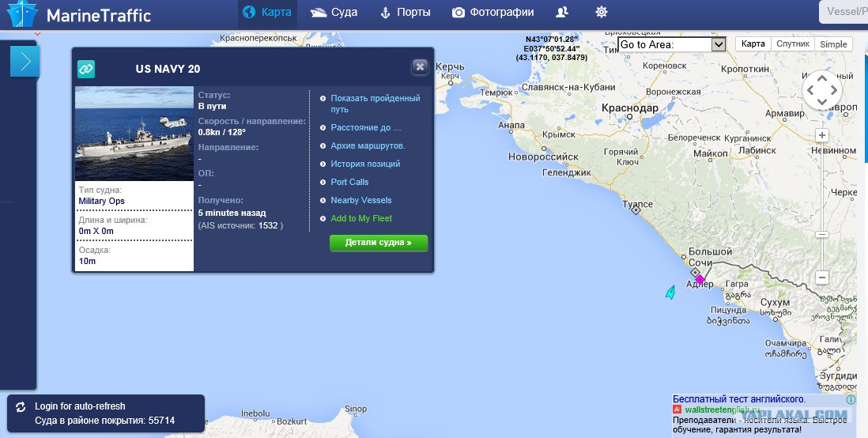Click the chain link icon beside US NAVY 20
Image resolution: width=868 pixels, height=438 pixels.
tap(86, 70)
